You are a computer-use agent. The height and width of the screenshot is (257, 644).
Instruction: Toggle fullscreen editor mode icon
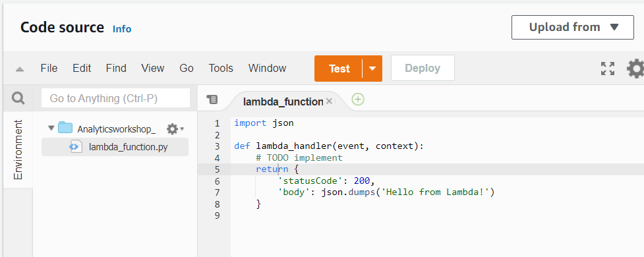click(x=608, y=69)
